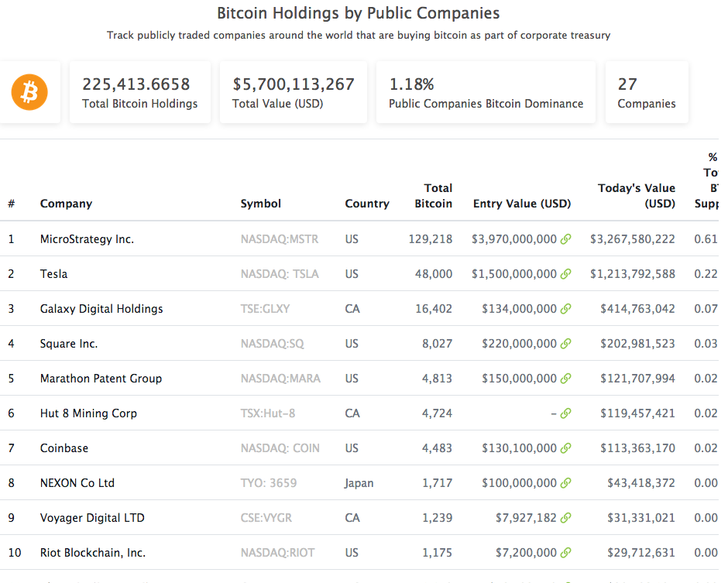Click MicroStrategy's 129,218 total bitcoin value

click(x=431, y=239)
